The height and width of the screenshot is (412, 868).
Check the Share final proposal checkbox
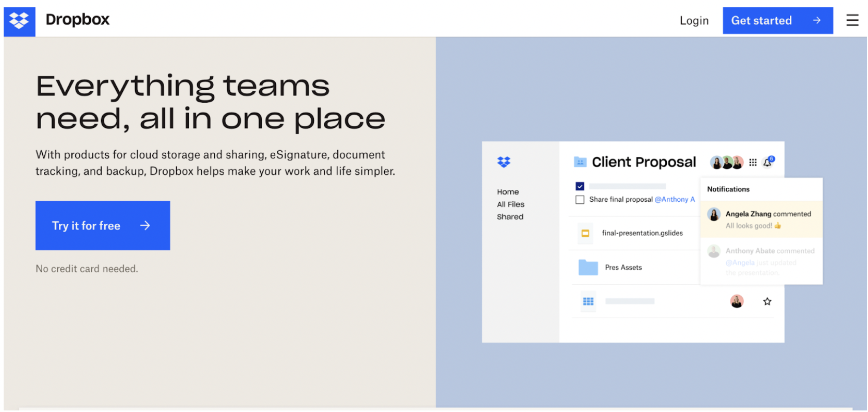coord(580,200)
